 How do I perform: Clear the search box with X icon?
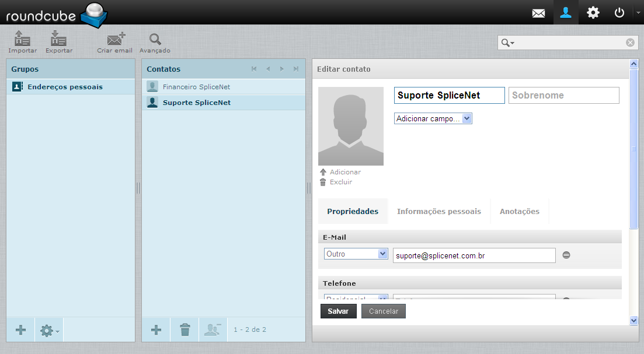630,43
